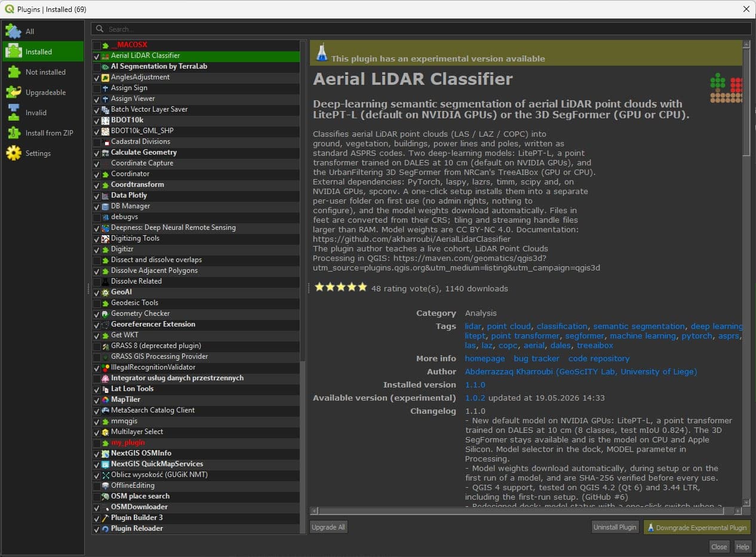756x557 pixels.
Task: Enable the __MACOSX plugin checkbox
Action: pyautogui.click(x=97, y=45)
